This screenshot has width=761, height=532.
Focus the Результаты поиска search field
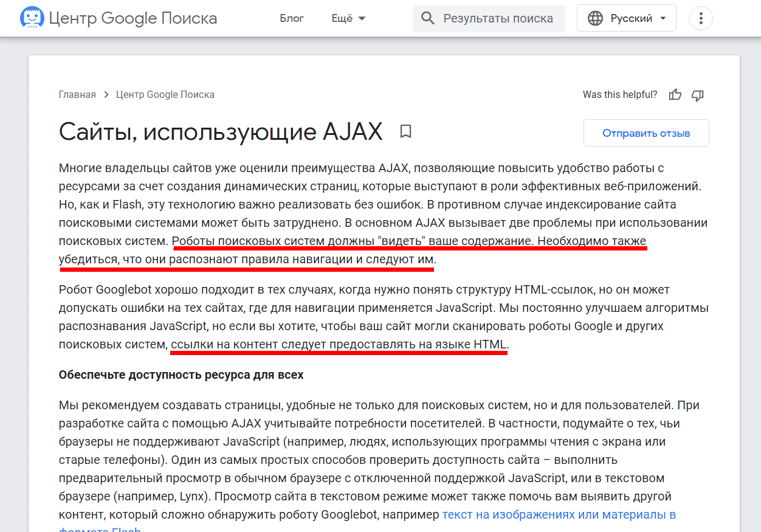[x=489, y=18]
